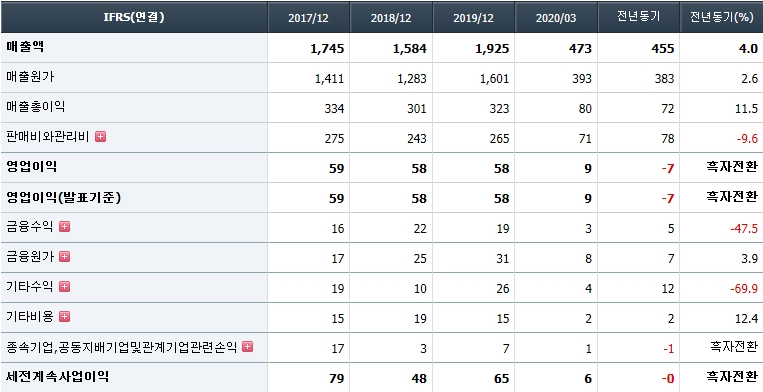Click the 48 pre-tax profit for 2018/12

419,379
